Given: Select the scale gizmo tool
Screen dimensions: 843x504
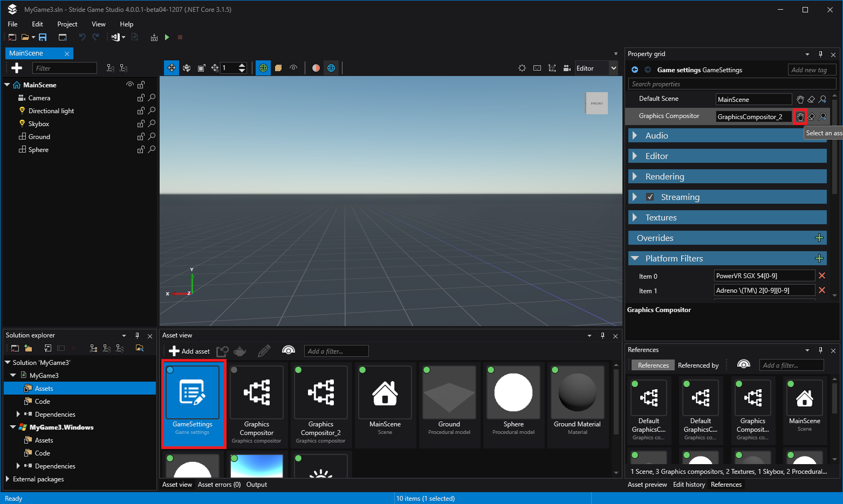Looking at the screenshot, I should [x=201, y=68].
